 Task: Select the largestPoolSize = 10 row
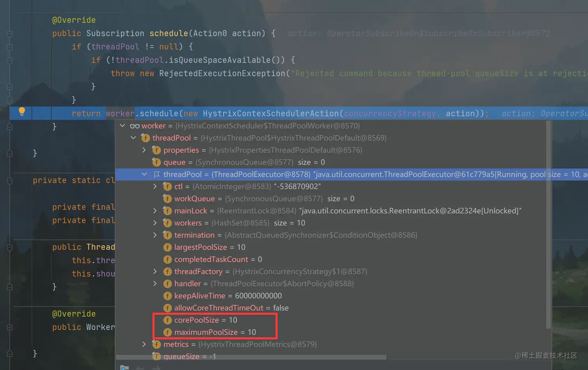(331, 247)
